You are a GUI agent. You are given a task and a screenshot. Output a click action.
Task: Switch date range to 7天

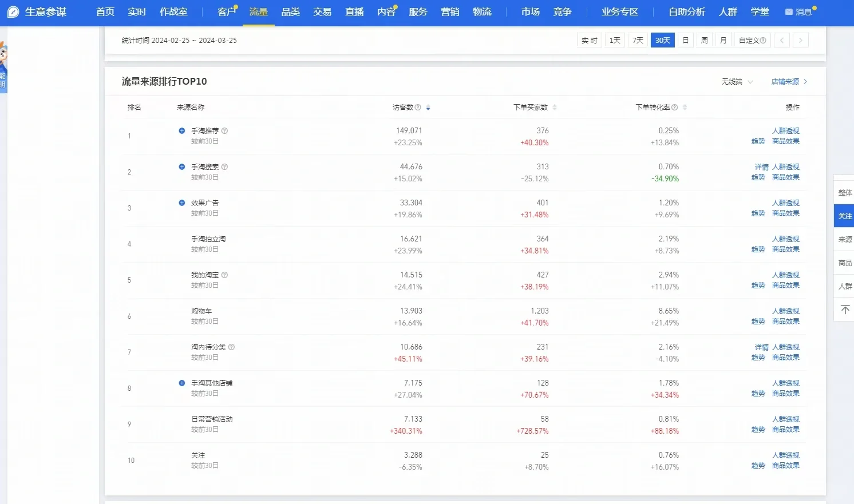click(x=638, y=40)
